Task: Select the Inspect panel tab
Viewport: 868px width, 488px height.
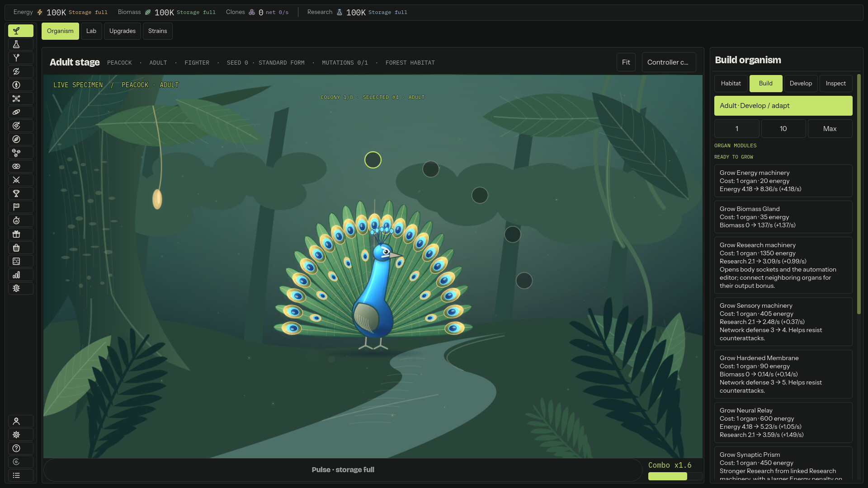Action: tap(835, 84)
